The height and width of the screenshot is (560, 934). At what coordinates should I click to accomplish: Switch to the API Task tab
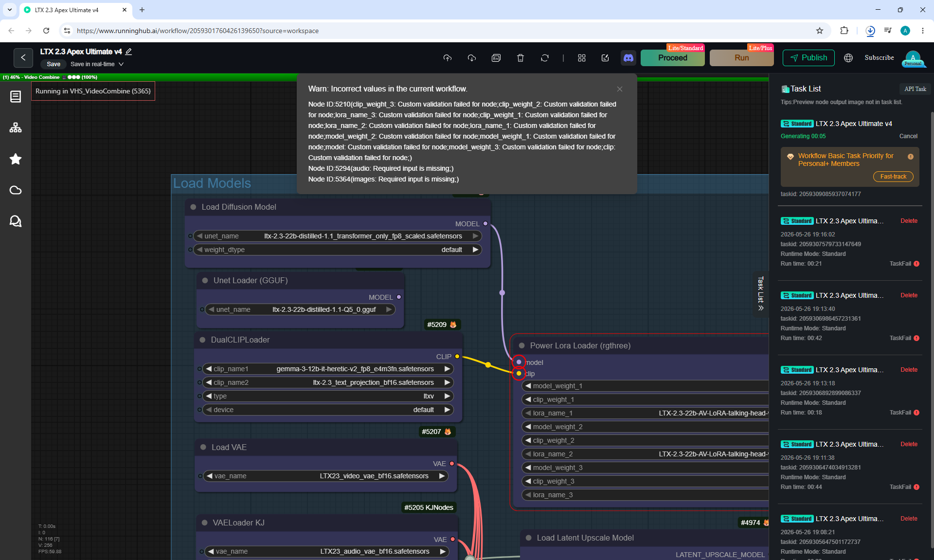tap(915, 89)
